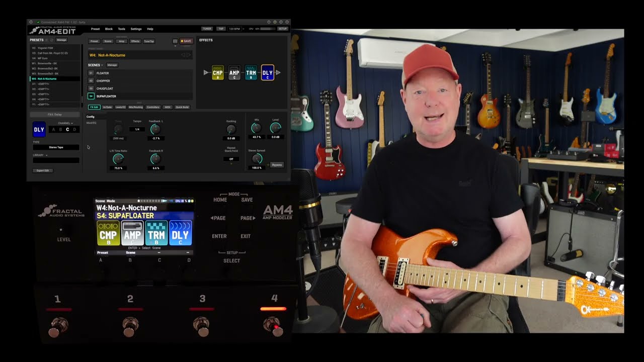Click the SAVE button
Screen dimensions: 644x362
click(186, 41)
